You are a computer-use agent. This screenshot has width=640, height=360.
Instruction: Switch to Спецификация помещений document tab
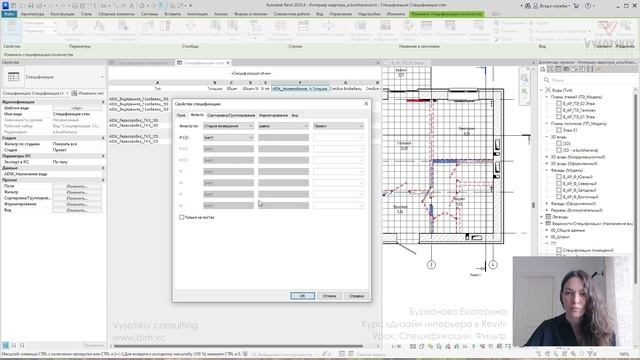(142, 63)
